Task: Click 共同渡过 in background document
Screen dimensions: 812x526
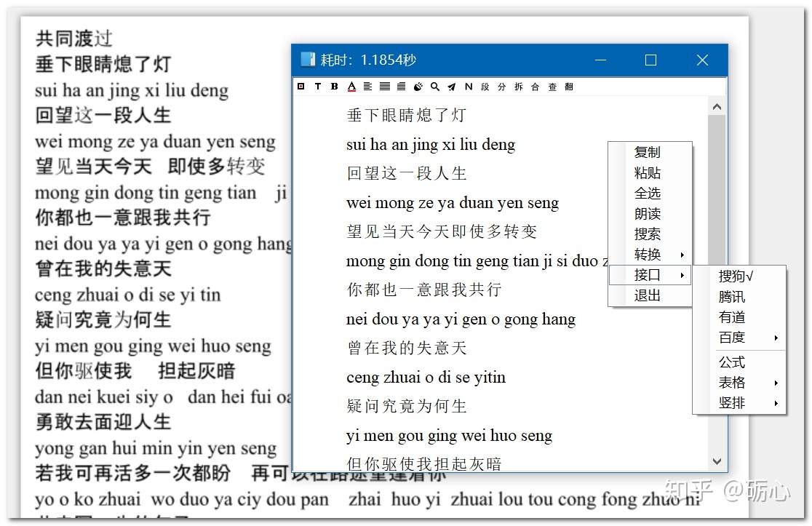Action: coord(74,39)
